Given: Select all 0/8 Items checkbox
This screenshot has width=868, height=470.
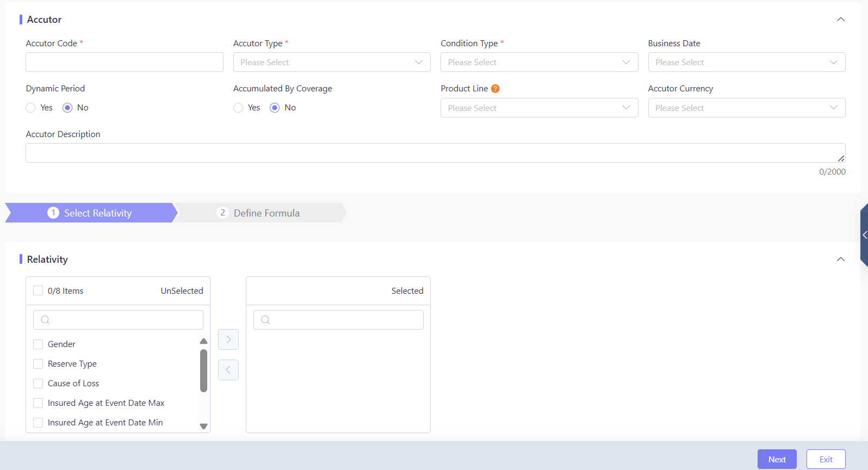Looking at the screenshot, I should point(38,290).
